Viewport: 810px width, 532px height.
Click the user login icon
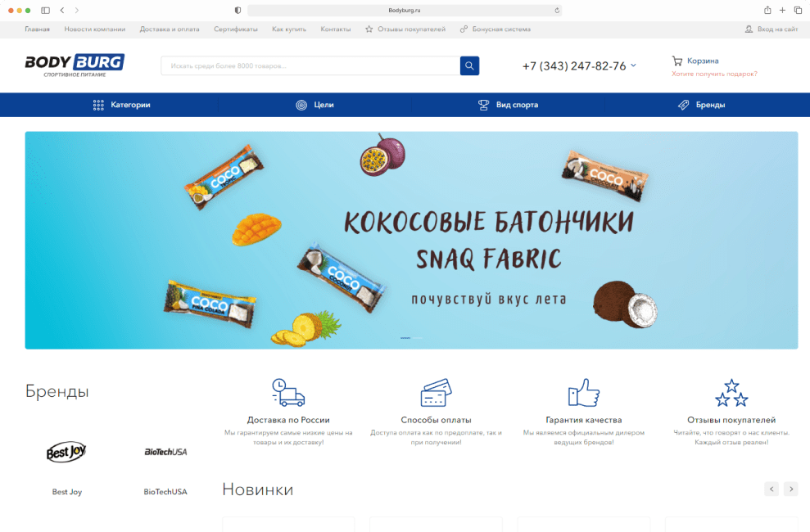point(749,29)
